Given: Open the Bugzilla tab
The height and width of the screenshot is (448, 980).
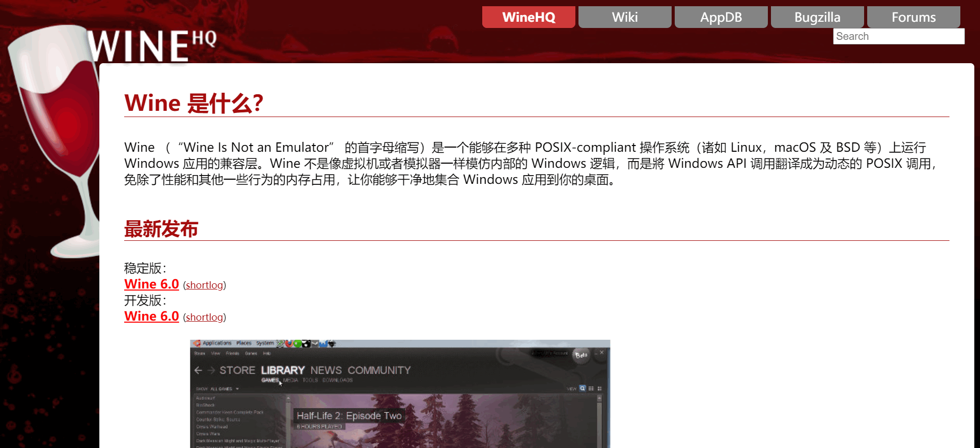Looking at the screenshot, I should (x=817, y=17).
